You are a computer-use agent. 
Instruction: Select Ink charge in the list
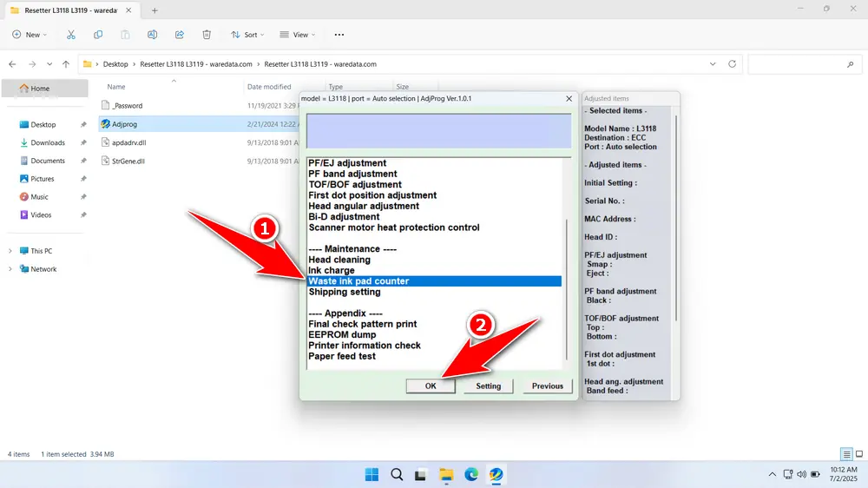[x=332, y=270]
